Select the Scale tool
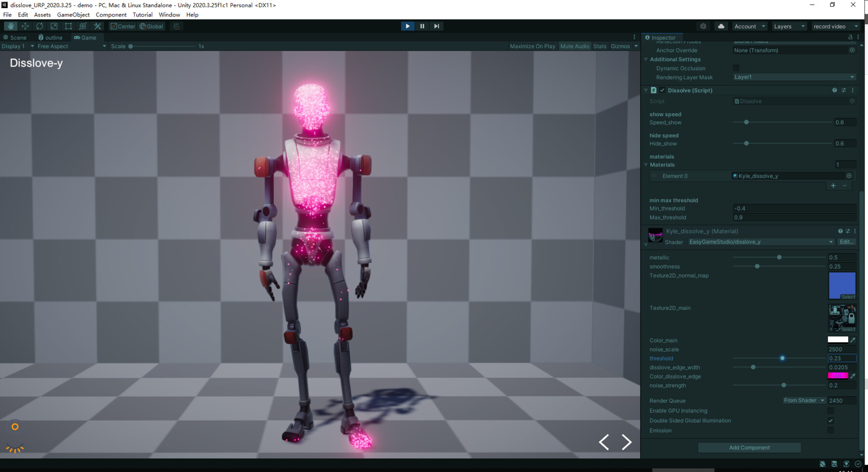This screenshot has height=472, width=868. pos(54,26)
